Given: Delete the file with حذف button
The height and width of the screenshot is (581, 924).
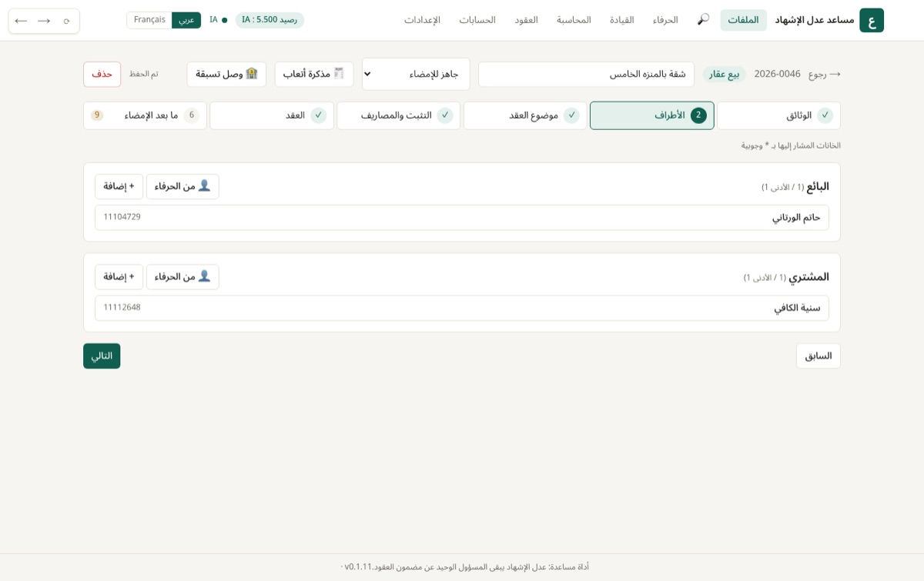Looking at the screenshot, I should (102, 74).
